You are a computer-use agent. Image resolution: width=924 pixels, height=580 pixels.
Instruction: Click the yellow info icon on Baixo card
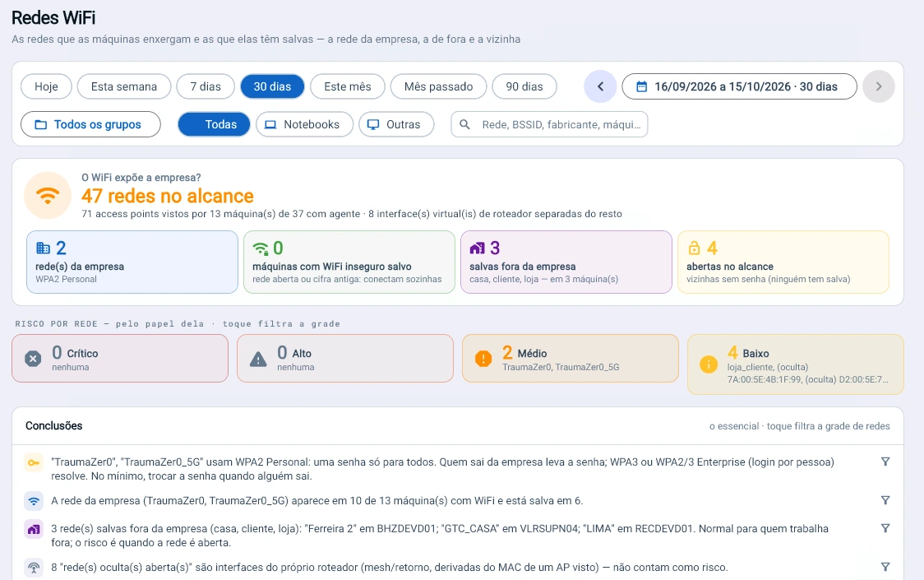pos(709,364)
